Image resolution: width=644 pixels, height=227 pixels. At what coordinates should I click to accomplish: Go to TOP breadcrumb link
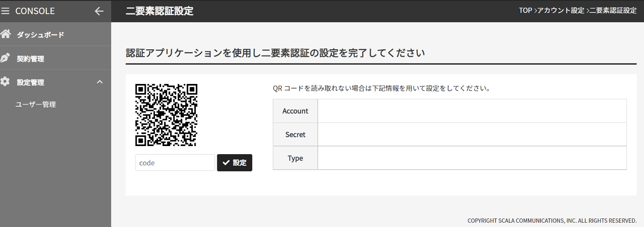click(526, 11)
